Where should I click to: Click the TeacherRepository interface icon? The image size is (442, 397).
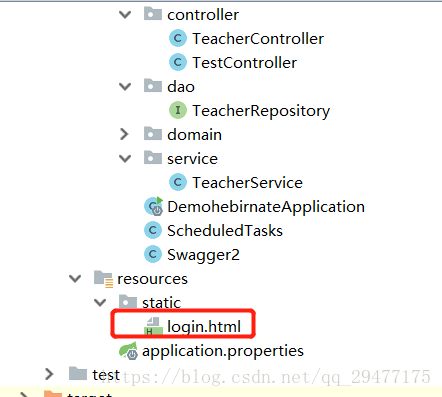(178, 110)
